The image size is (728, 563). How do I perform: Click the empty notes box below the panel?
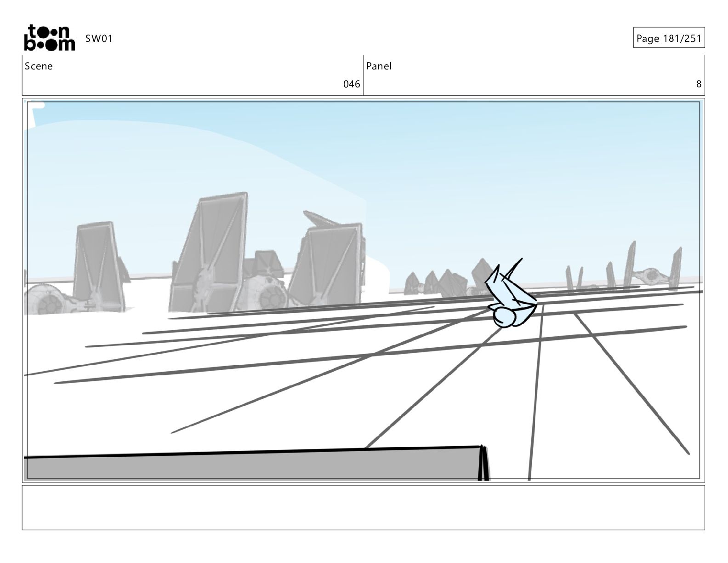coord(363,507)
